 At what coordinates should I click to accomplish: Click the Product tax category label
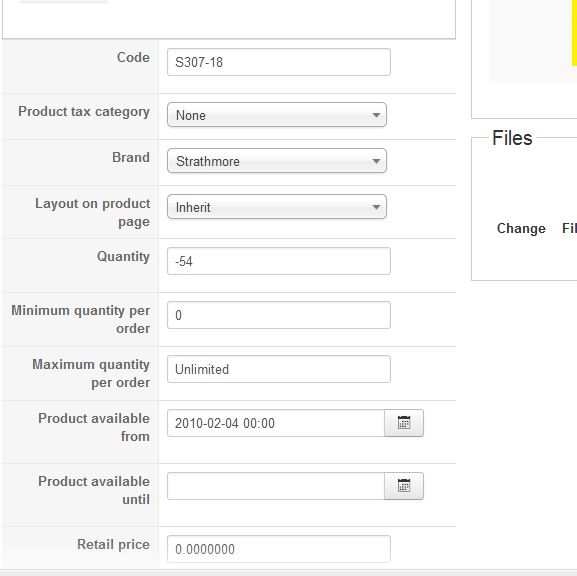click(84, 112)
